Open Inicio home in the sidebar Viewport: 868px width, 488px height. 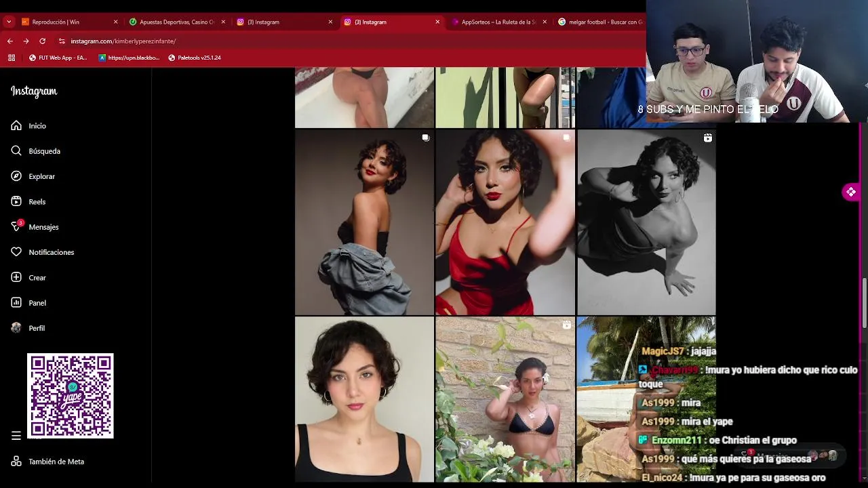(28, 126)
